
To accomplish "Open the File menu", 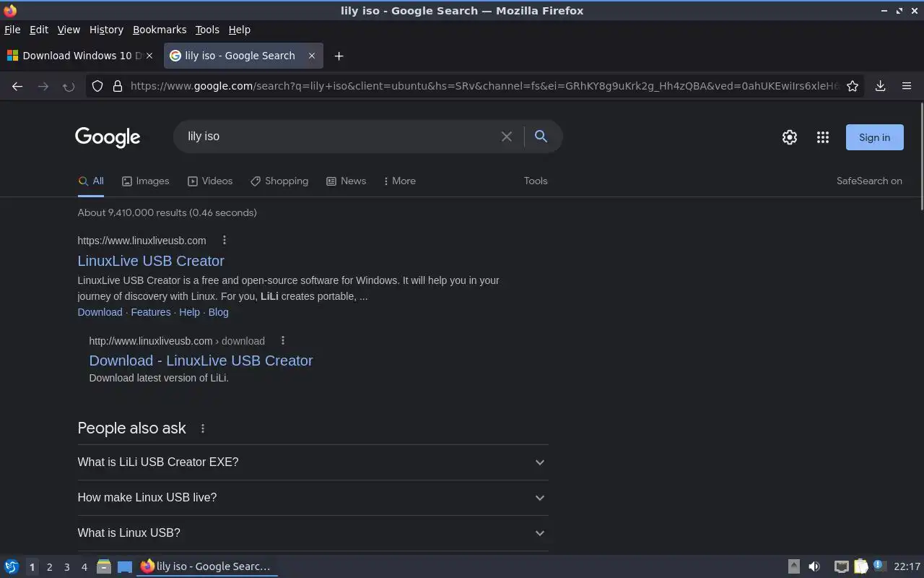I will coord(12,30).
